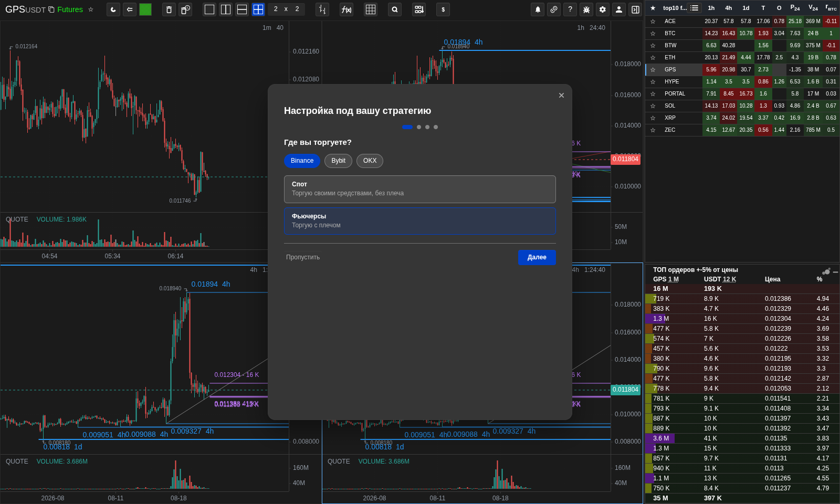Viewport: 840px width, 504px height.
Task: Click the table grid icon in toolbar
Action: coord(371,9)
